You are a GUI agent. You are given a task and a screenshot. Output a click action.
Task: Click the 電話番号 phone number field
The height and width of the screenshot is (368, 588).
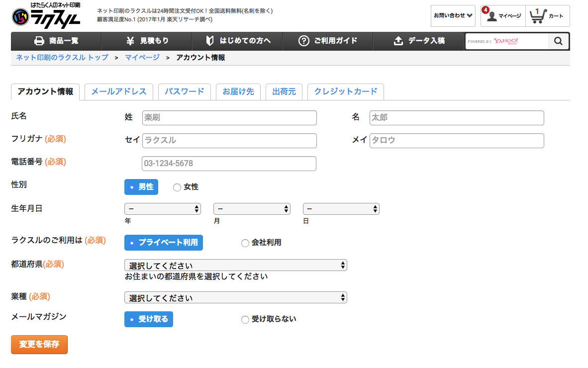[229, 164]
